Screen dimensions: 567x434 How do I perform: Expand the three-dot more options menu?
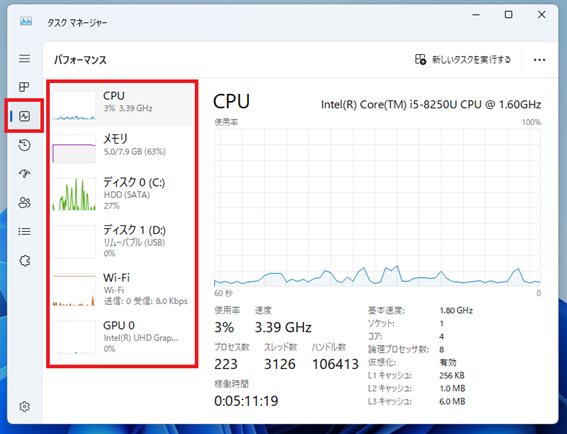click(539, 60)
